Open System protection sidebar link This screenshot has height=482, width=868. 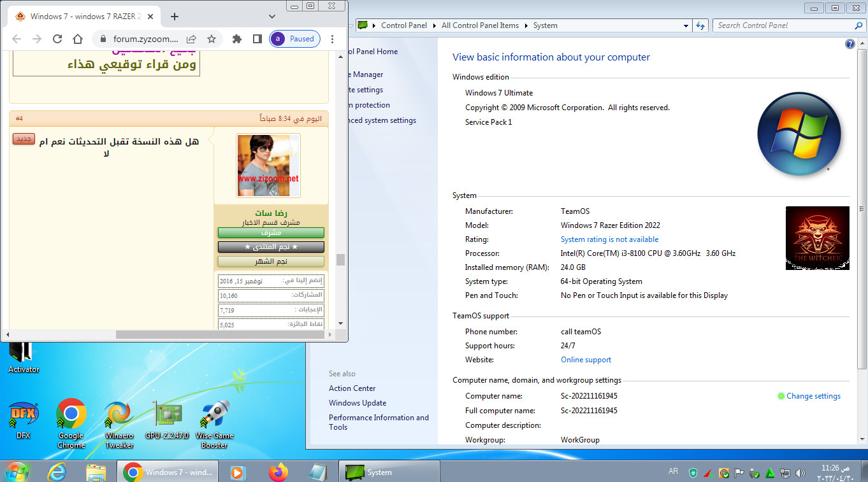370,105
